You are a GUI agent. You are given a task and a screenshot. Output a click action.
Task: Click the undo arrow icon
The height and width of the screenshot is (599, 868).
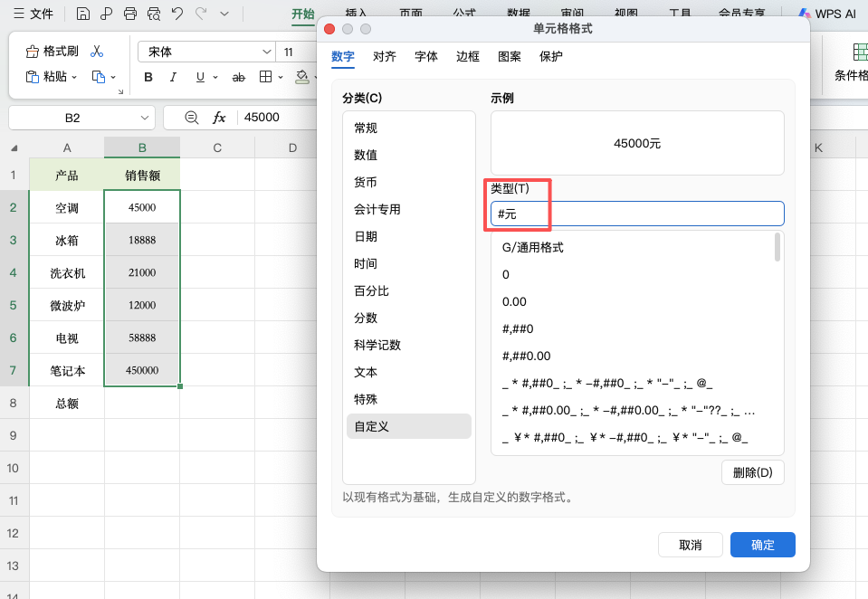point(177,14)
